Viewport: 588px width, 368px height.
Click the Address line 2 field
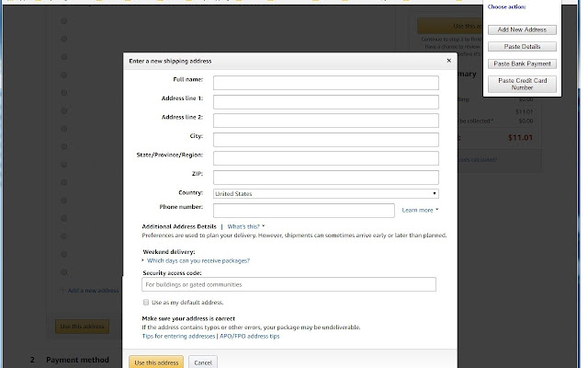click(325, 120)
